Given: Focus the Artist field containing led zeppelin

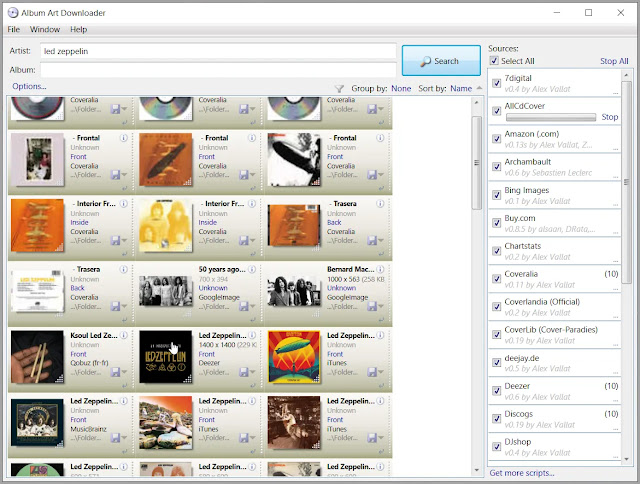Looking at the screenshot, I should pos(218,51).
